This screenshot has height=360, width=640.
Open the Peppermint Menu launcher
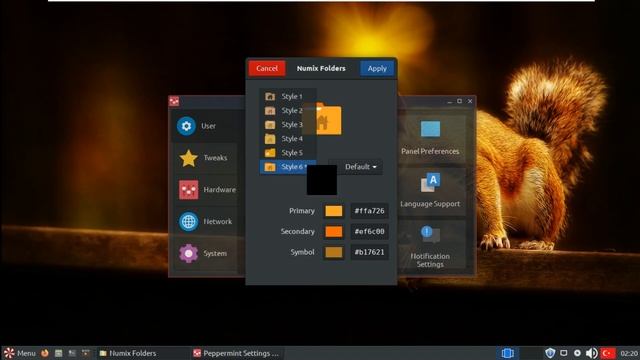tap(20, 353)
